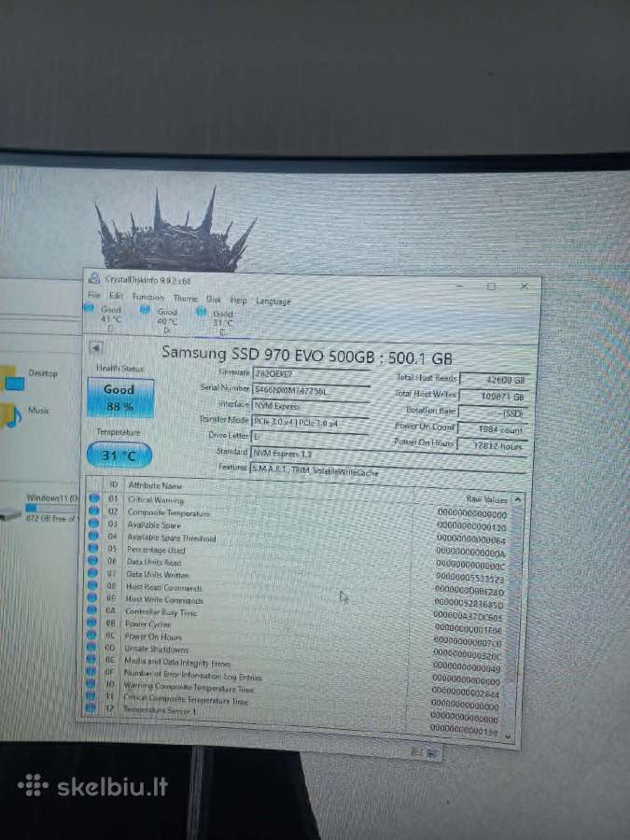Click status circle for Temperature Sensor 1 row
Viewport: 630px width, 840px height.
(x=90, y=708)
